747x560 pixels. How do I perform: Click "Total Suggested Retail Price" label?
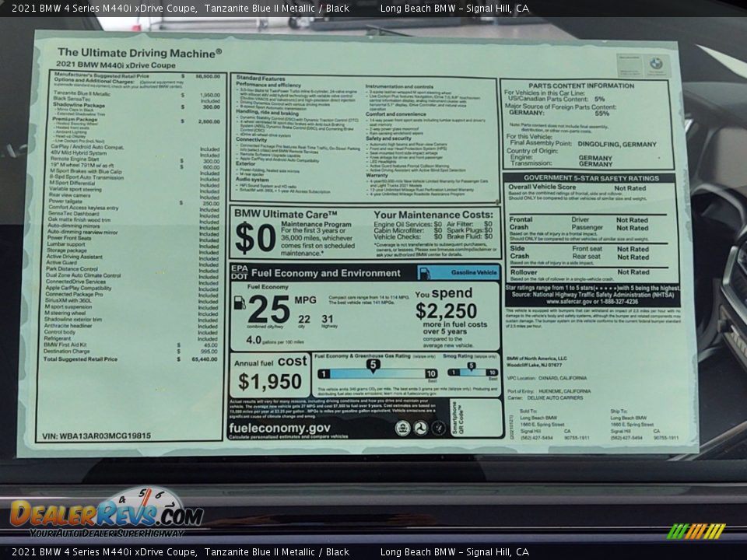tap(80, 359)
